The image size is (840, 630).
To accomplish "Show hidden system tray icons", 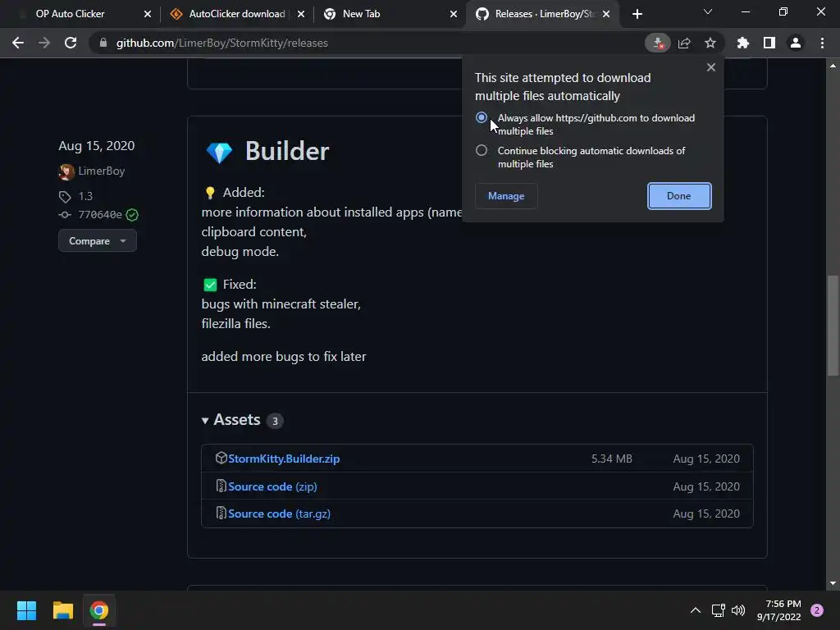I will pos(696,610).
